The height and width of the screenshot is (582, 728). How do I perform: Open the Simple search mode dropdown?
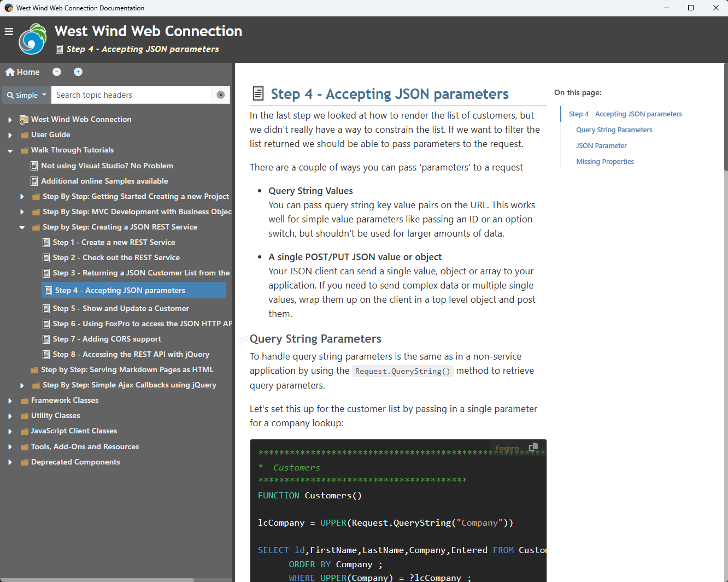26,95
